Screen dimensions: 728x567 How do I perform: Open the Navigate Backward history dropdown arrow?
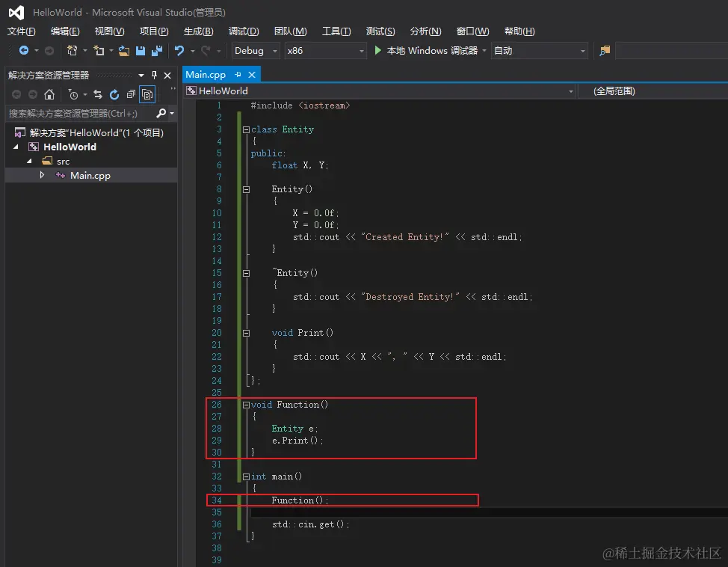37,51
